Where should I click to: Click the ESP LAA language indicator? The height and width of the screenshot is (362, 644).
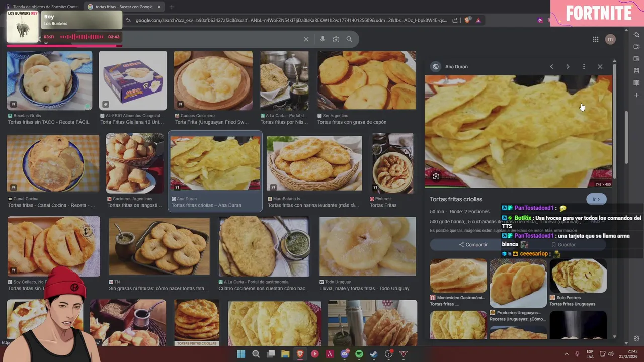tap(590, 354)
